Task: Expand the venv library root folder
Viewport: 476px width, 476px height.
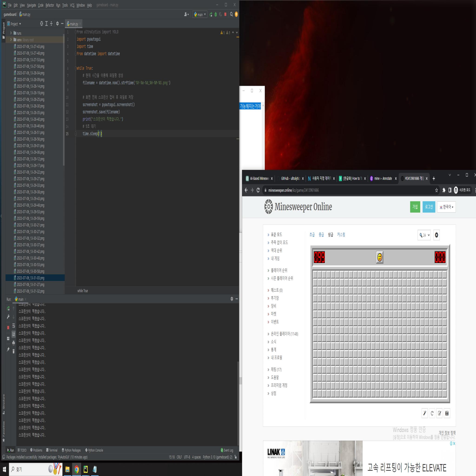Action: pos(11,40)
